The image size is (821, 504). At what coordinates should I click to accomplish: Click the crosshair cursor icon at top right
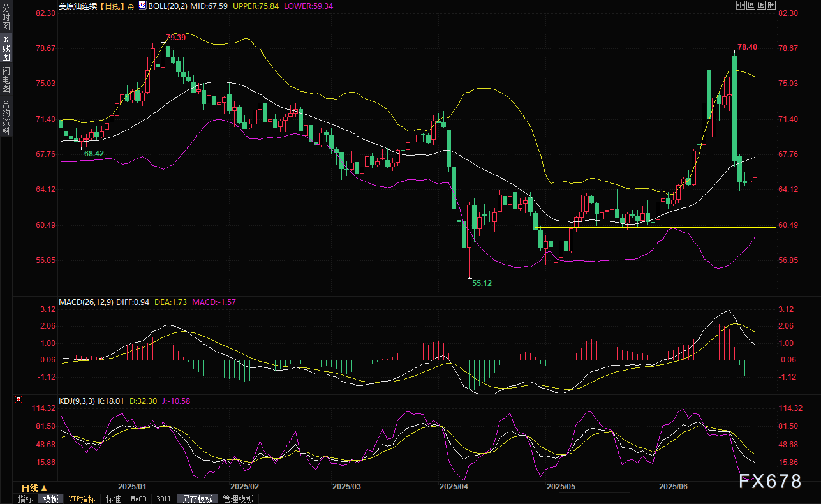[x=740, y=5]
